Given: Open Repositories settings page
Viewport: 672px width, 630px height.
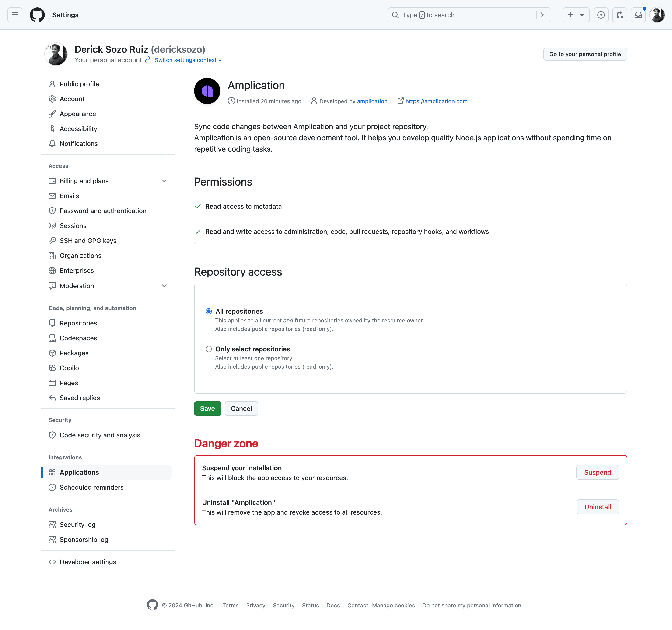Looking at the screenshot, I should pos(108,323).
